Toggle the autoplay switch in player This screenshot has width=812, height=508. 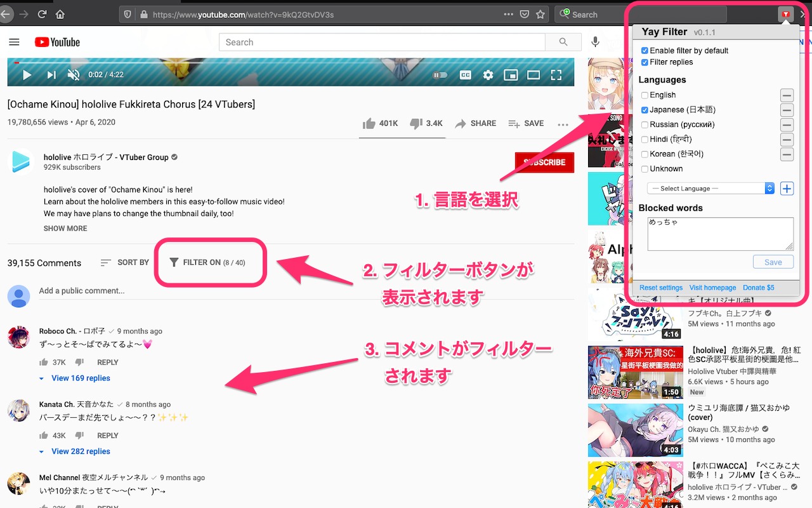click(440, 75)
